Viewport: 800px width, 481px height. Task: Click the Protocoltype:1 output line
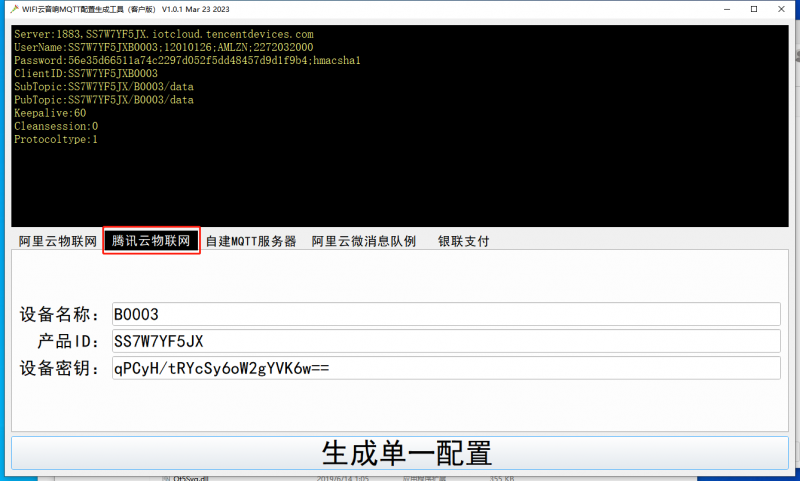pos(56,139)
